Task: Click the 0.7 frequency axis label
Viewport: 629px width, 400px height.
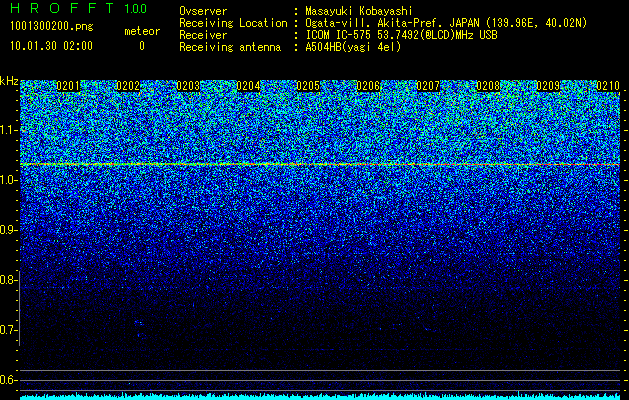Action: pyautogui.click(x=8, y=330)
